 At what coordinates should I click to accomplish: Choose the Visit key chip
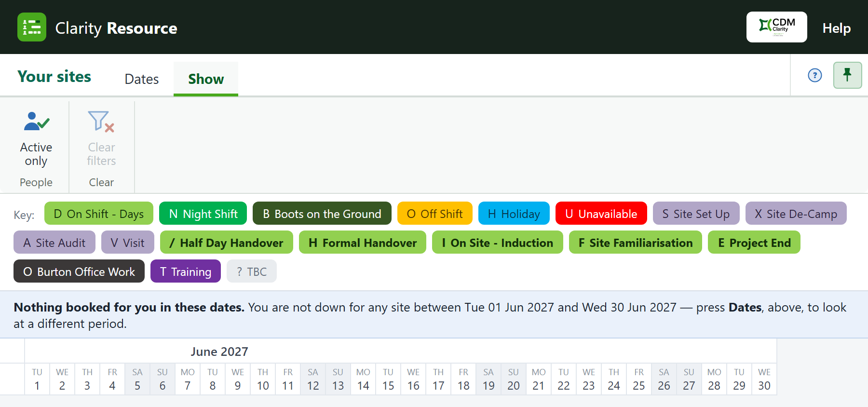(127, 243)
